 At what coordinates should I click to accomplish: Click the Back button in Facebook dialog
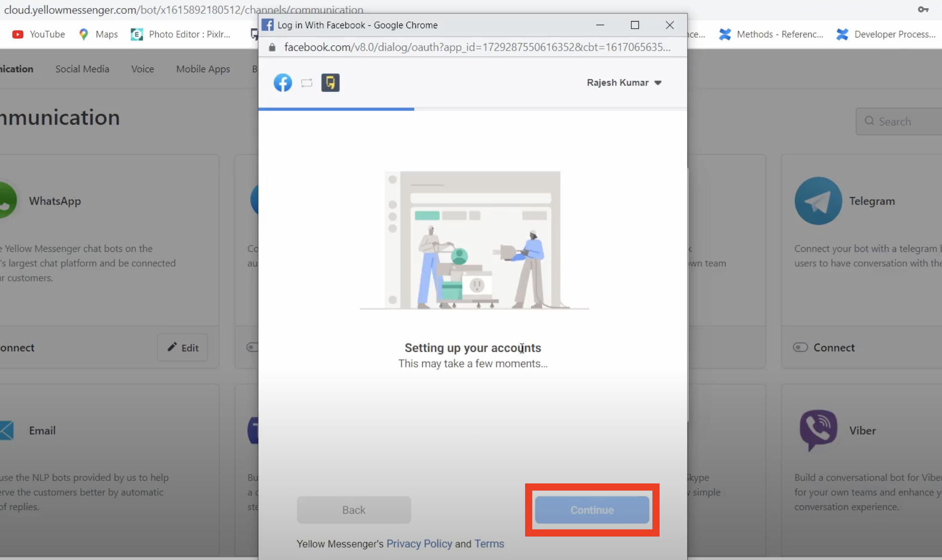354,510
